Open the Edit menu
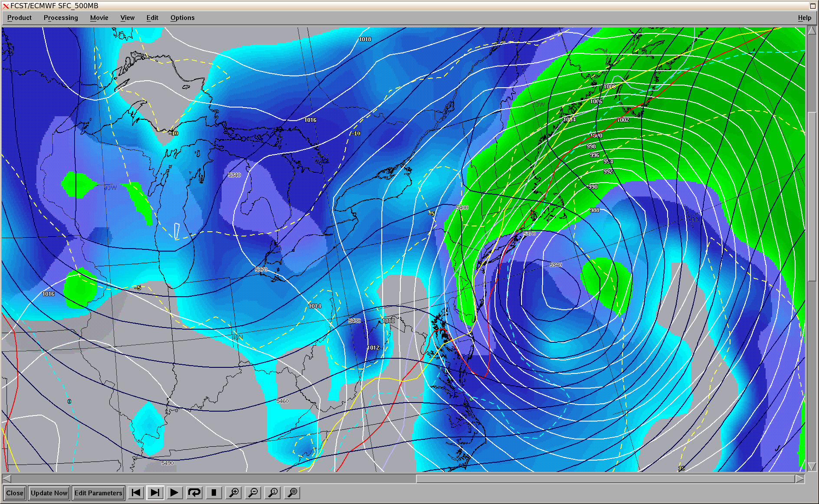 [152, 18]
